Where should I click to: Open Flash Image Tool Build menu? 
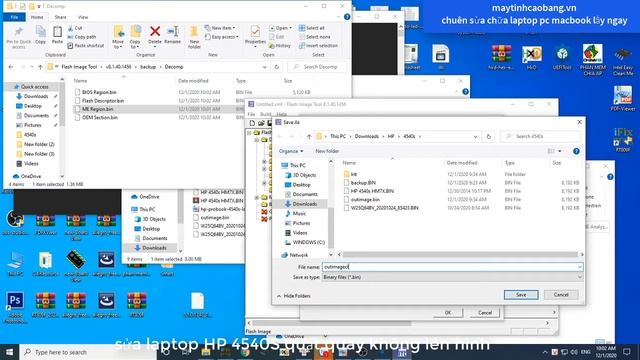pyautogui.click(x=266, y=114)
